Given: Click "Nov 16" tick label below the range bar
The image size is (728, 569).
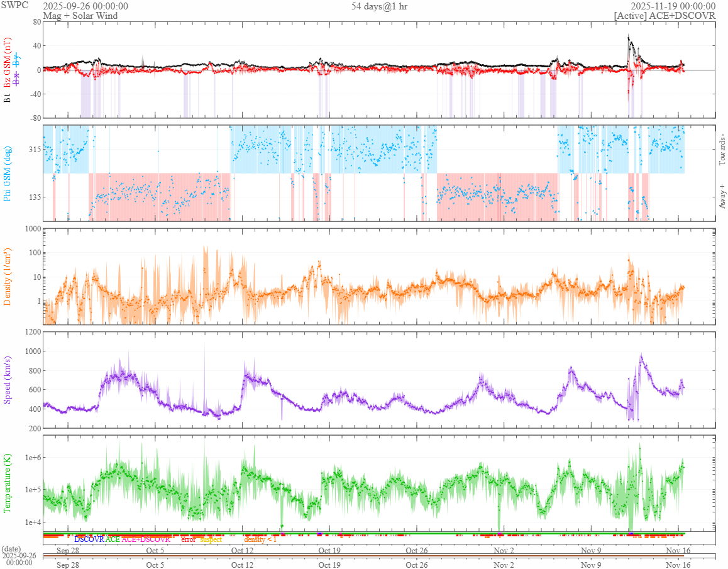Looking at the screenshot, I should pyautogui.click(x=678, y=565).
